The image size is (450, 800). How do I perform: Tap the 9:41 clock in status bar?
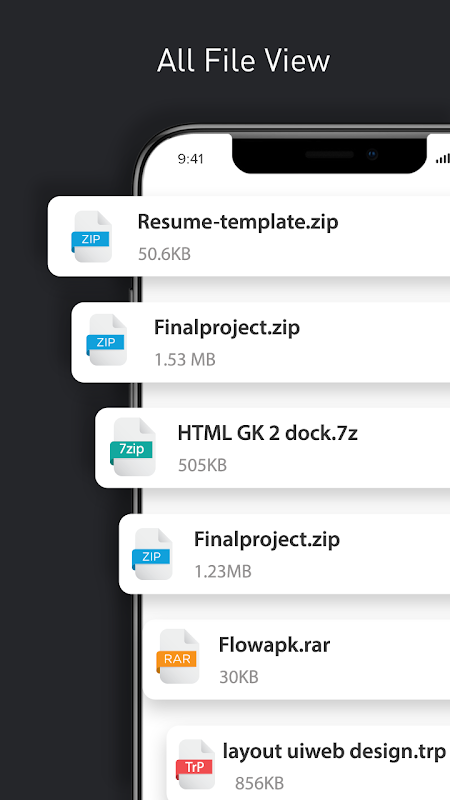191,159
